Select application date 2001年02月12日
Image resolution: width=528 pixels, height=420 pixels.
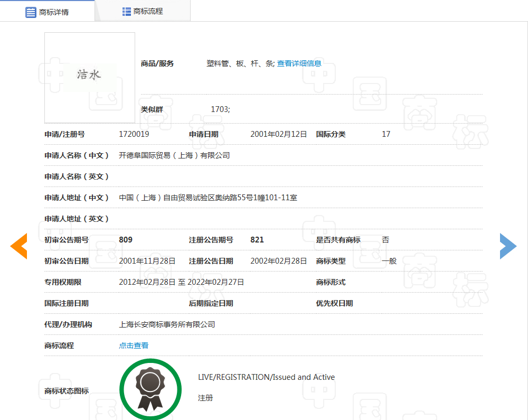point(278,134)
